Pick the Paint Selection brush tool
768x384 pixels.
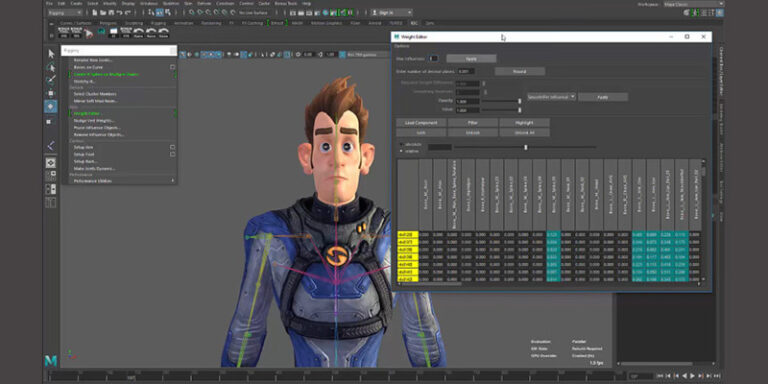click(51, 80)
